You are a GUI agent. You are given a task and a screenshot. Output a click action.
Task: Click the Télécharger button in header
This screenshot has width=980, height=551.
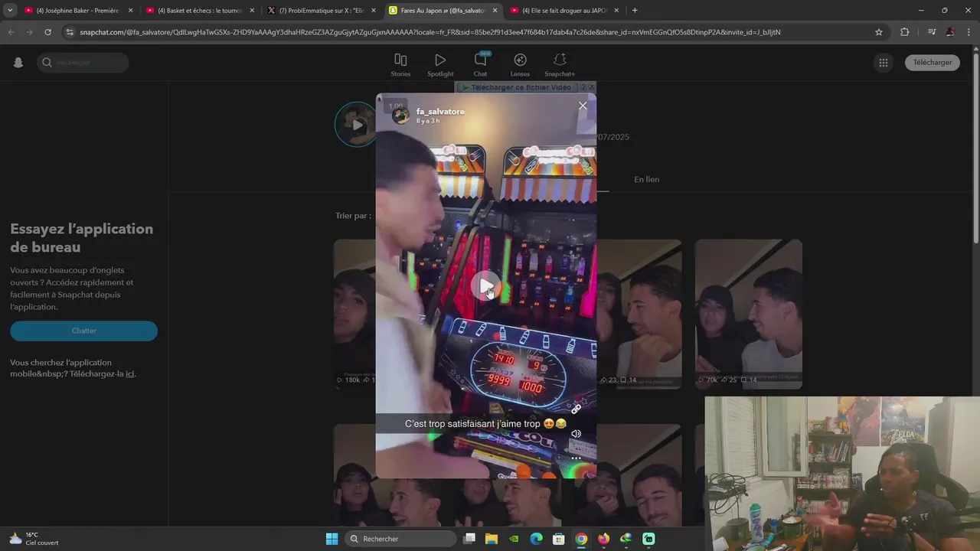(x=932, y=63)
